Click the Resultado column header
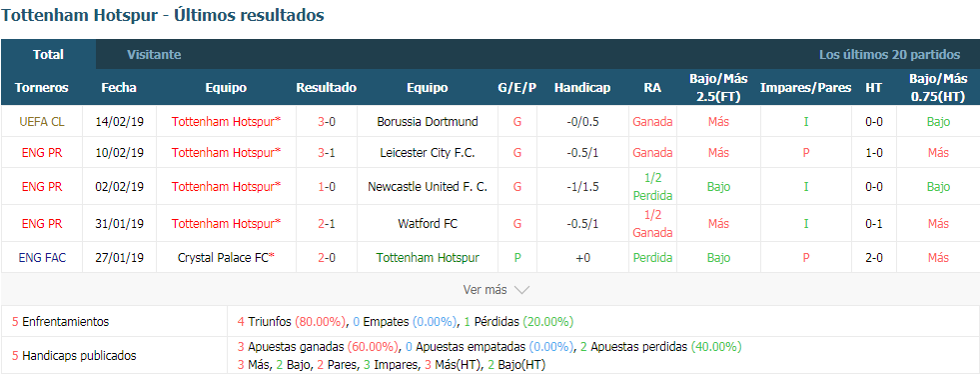 [x=327, y=88]
